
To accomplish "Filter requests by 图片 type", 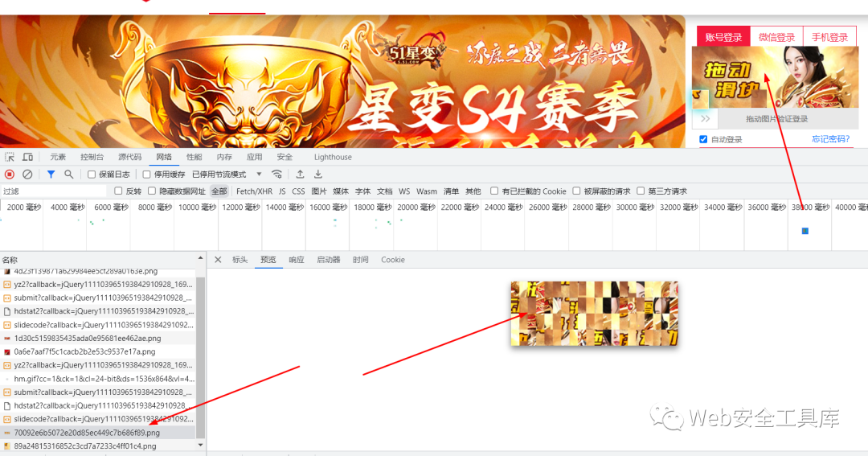I will point(319,191).
